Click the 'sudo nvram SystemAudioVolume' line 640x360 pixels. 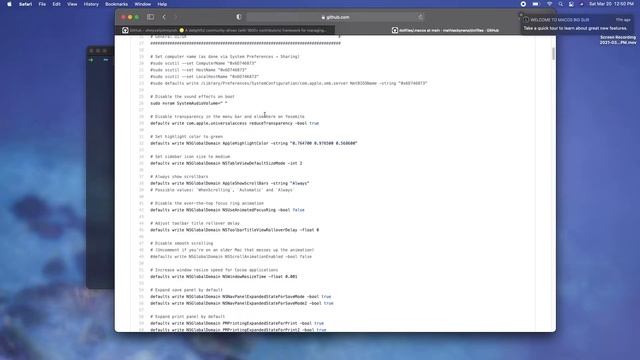pyautogui.click(x=189, y=103)
